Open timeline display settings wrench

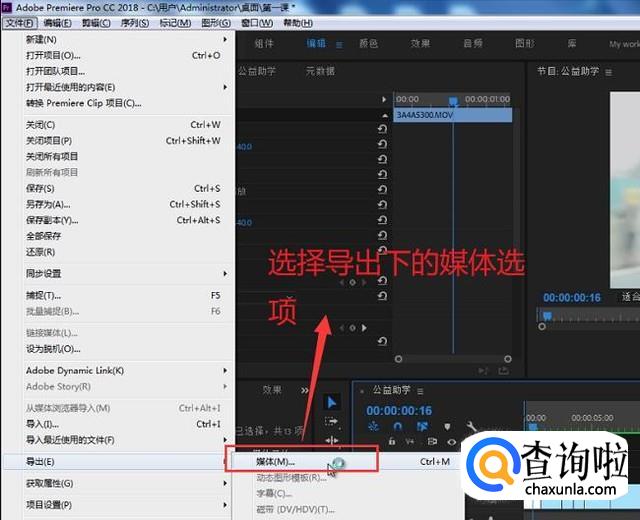[x=471, y=427]
